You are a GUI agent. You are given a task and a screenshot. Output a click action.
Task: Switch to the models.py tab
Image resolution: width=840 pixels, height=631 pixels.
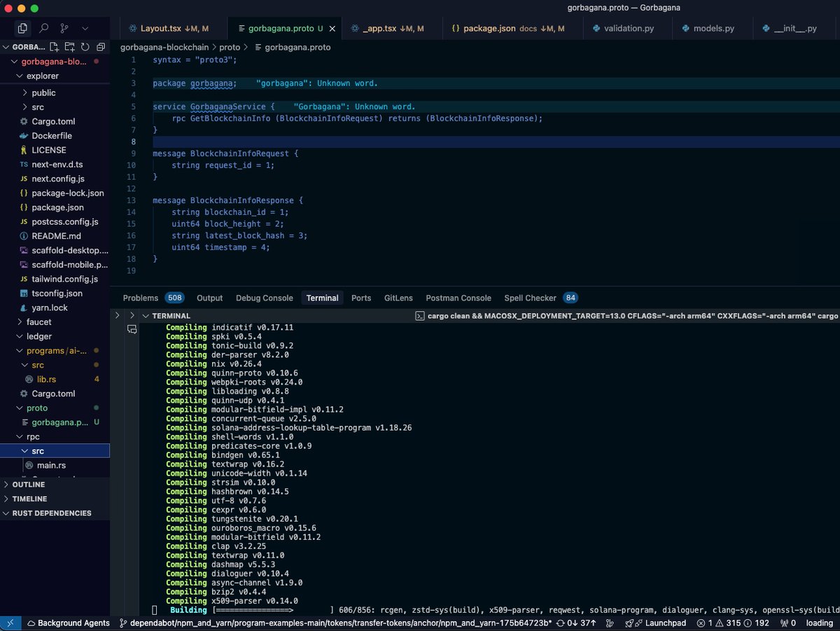click(x=713, y=29)
